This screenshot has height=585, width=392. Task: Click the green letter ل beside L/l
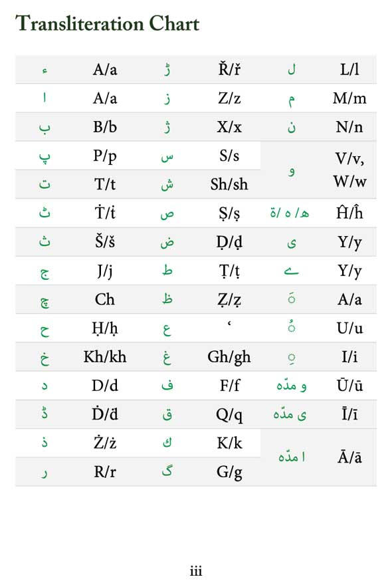click(x=292, y=69)
